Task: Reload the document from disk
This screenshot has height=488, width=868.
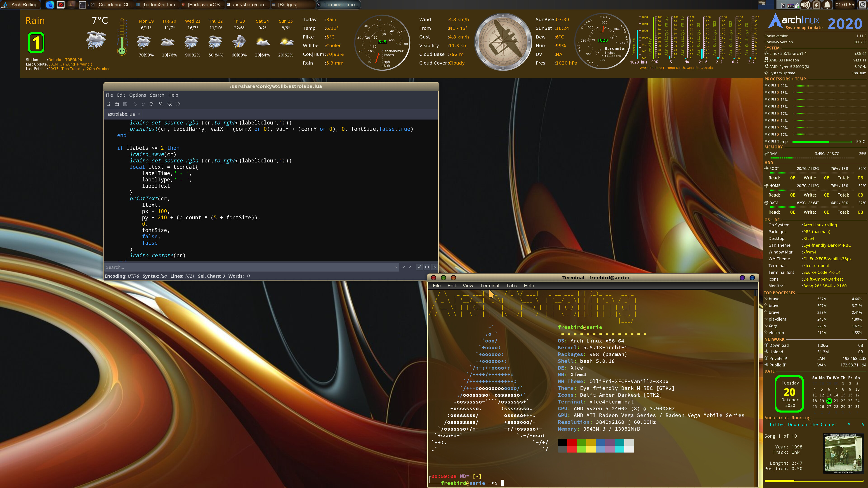Action: click(x=152, y=104)
